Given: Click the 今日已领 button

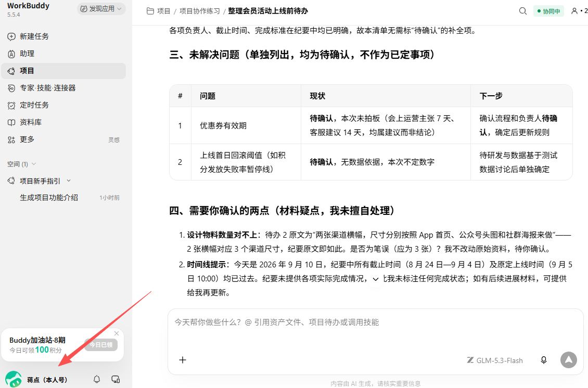Looking at the screenshot, I should 101,344.
